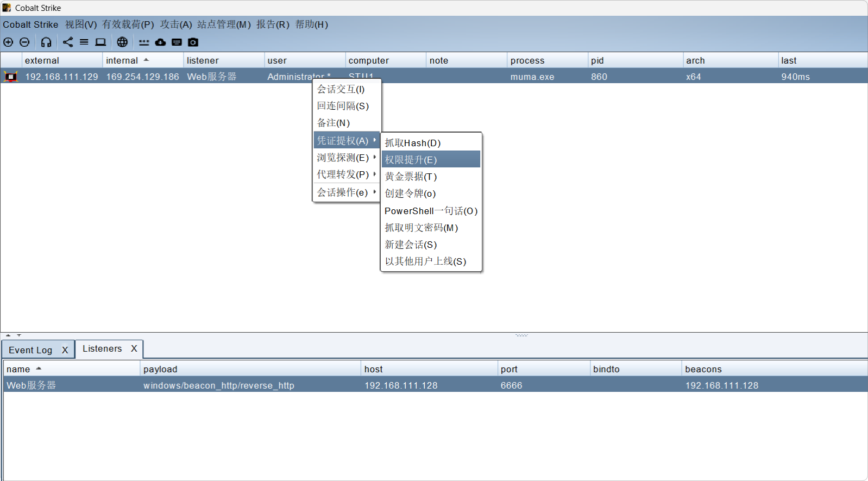Click the Cobalt Strike title bar app icon
Image resolution: width=868 pixels, height=481 pixels.
click(x=7, y=8)
